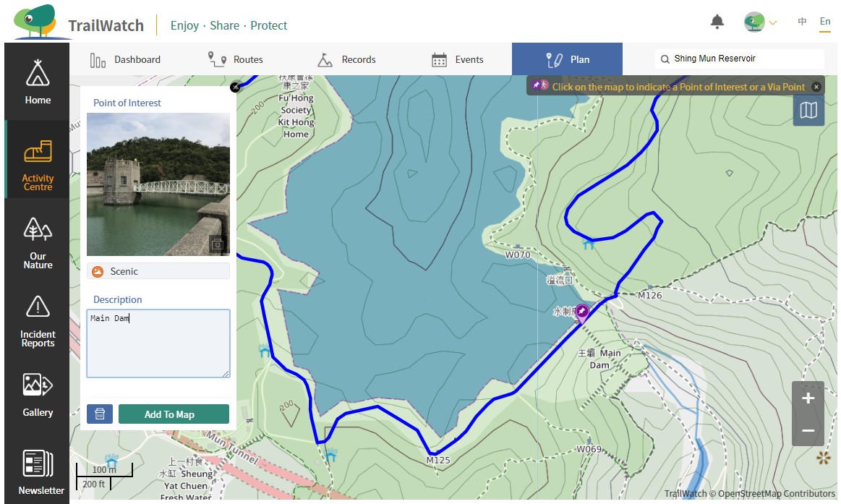This screenshot has width=841, height=504.
Task: Expand the user avatar menu arrow
Action: pyautogui.click(x=773, y=23)
